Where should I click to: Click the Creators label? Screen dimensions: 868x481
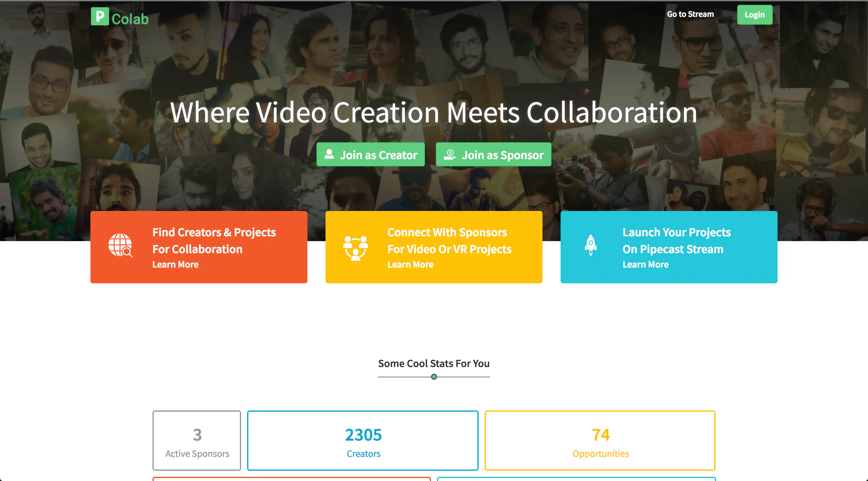pyautogui.click(x=363, y=454)
